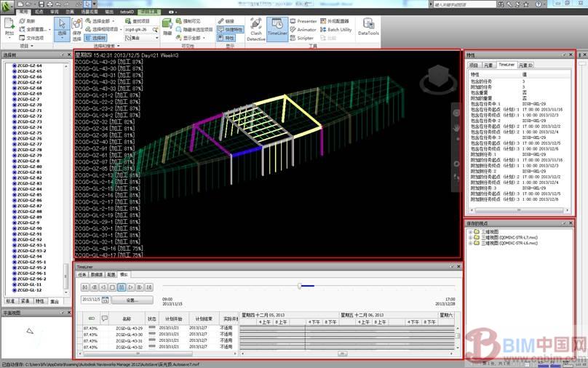Open the Scripter tool
588x368 pixels.
305,38
